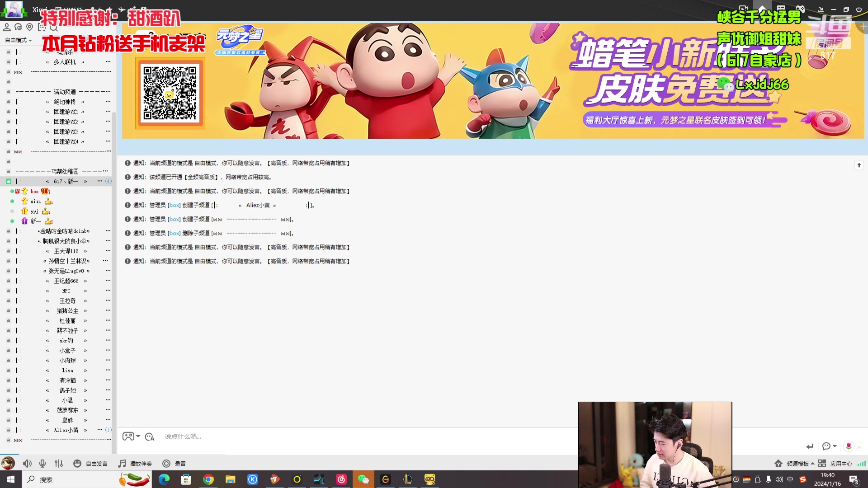Select the 团建游戏4 channel
Image resolution: width=868 pixels, height=488 pixels.
tap(66, 141)
